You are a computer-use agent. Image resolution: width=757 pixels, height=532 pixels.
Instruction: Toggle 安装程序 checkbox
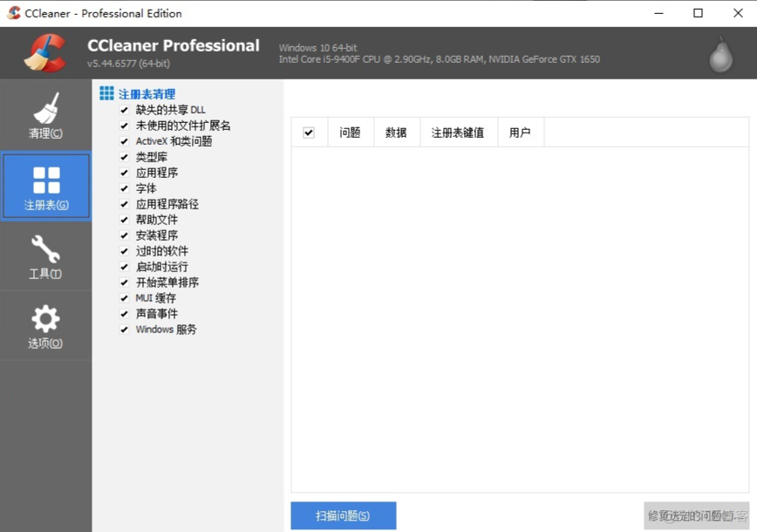click(x=125, y=235)
